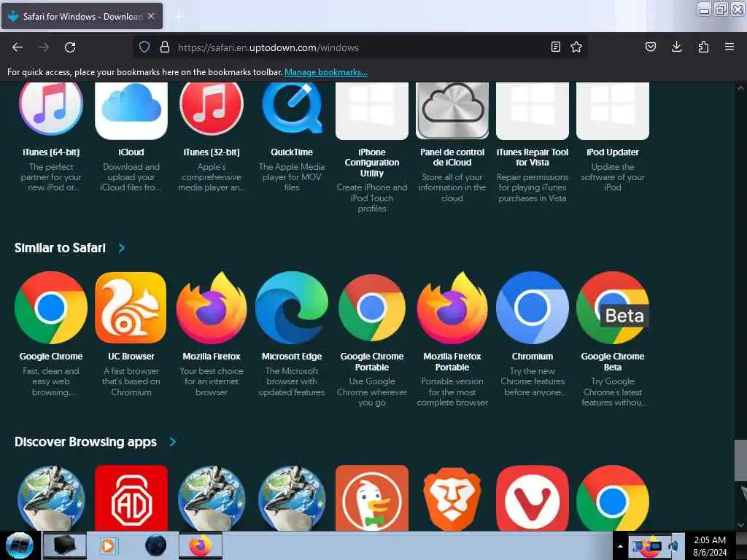The image size is (747, 560).
Task: Show site security padlock information
Action: coord(165,47)
